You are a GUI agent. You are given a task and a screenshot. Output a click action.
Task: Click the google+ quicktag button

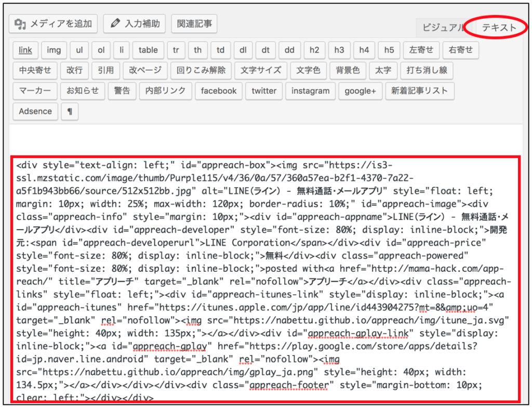pyautogui.click(x=361, y=91)
